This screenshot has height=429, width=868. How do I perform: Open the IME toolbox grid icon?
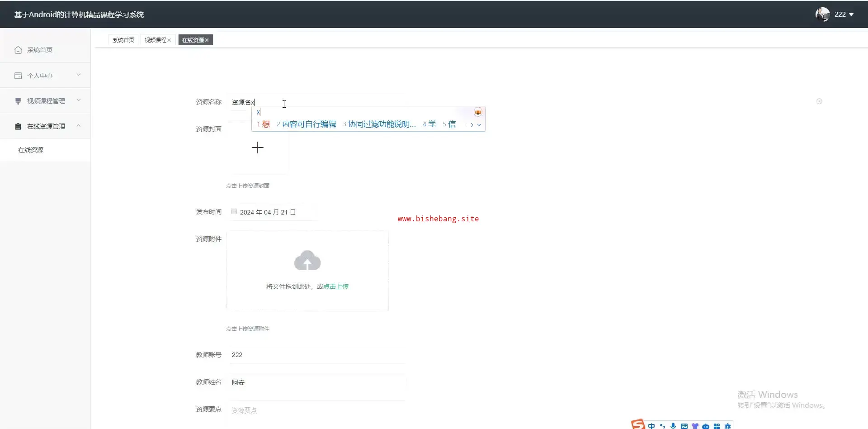[717, 426]
